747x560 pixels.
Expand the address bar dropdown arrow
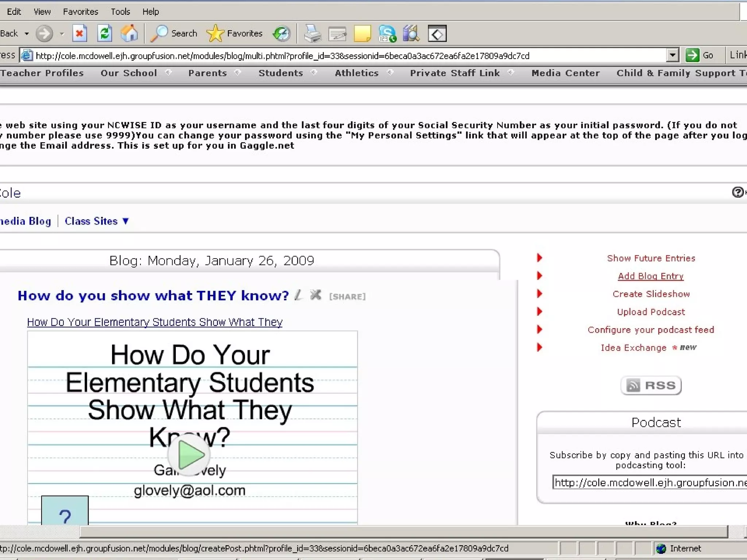point(672,55)
